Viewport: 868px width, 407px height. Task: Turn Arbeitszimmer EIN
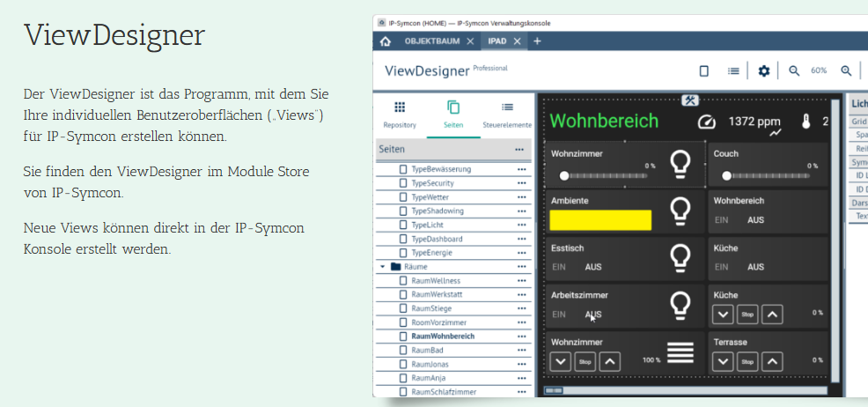pos(559,314)
